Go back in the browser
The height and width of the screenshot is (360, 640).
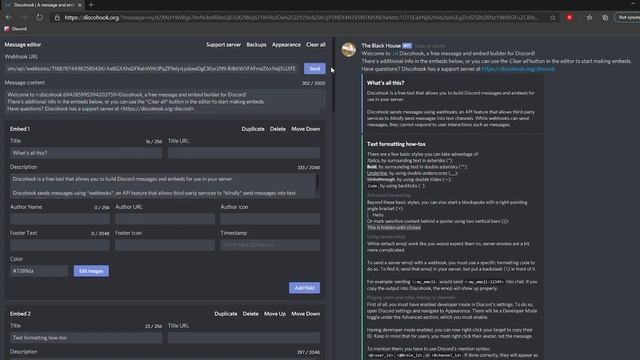pyautogui.click(x=9, y=18)
